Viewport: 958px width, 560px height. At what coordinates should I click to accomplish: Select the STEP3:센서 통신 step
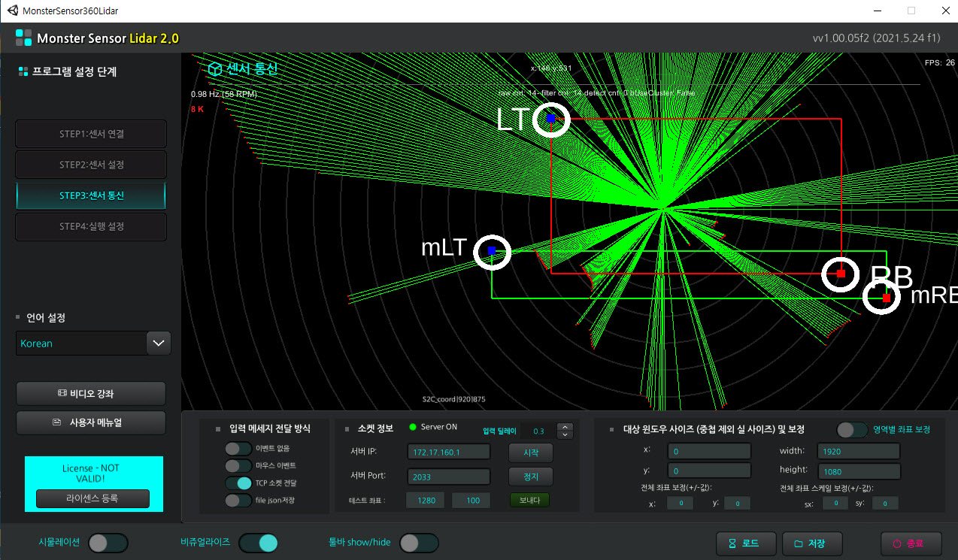tap(91, 195)
